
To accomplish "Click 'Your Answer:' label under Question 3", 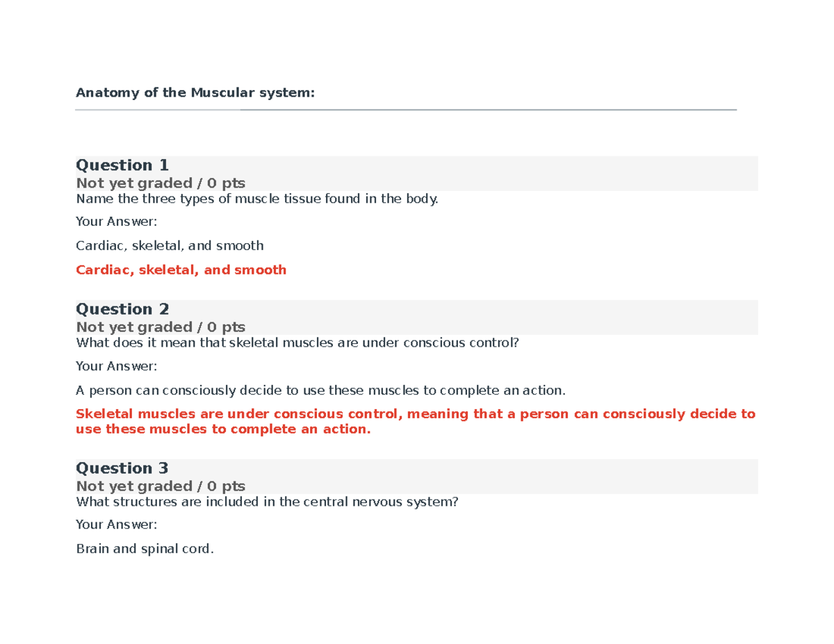I will point(117,525).
